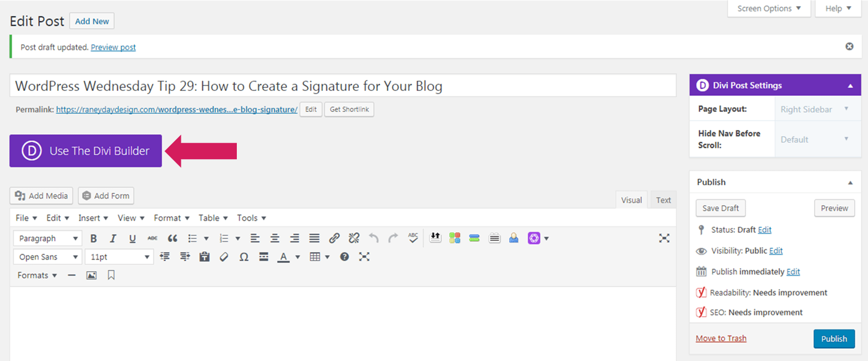The height and width of the screenshot is (361, 868).
Task: Open the Format menu
Action: (x=171, y=218)
